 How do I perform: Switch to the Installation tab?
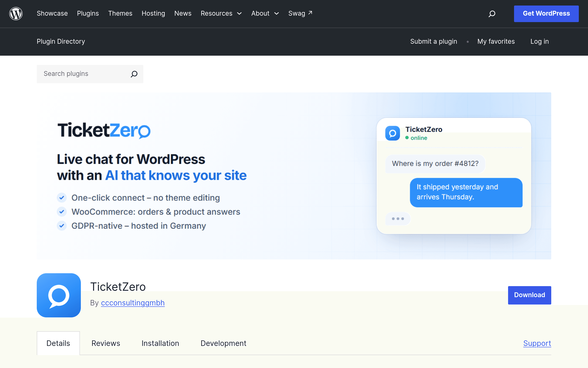tap(160, 343)
